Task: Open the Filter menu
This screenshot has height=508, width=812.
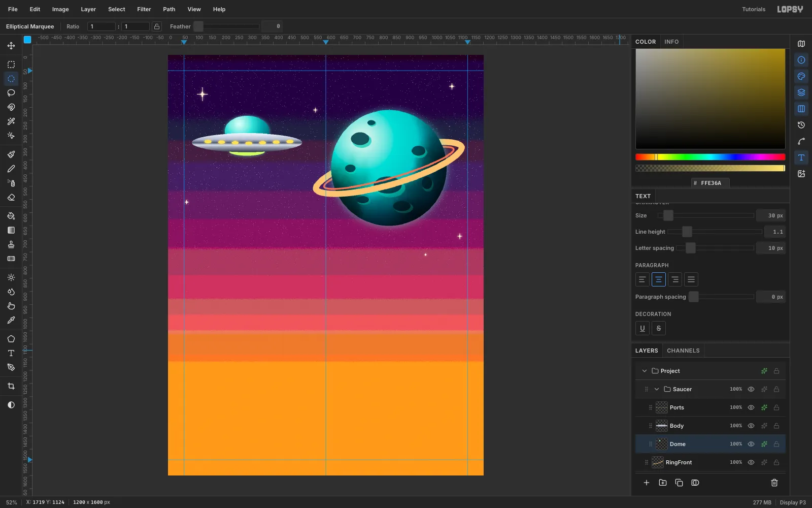Action: 144,9
